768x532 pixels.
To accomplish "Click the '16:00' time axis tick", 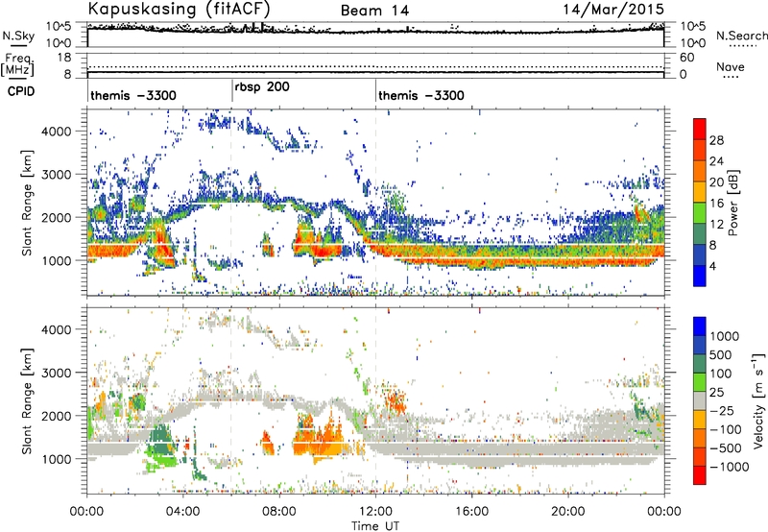I will tap(471, 512).
